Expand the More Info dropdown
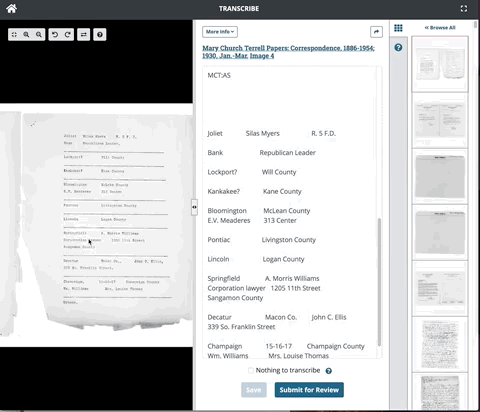The width and height of the screenshot is (480, 412). pos(220,32)
